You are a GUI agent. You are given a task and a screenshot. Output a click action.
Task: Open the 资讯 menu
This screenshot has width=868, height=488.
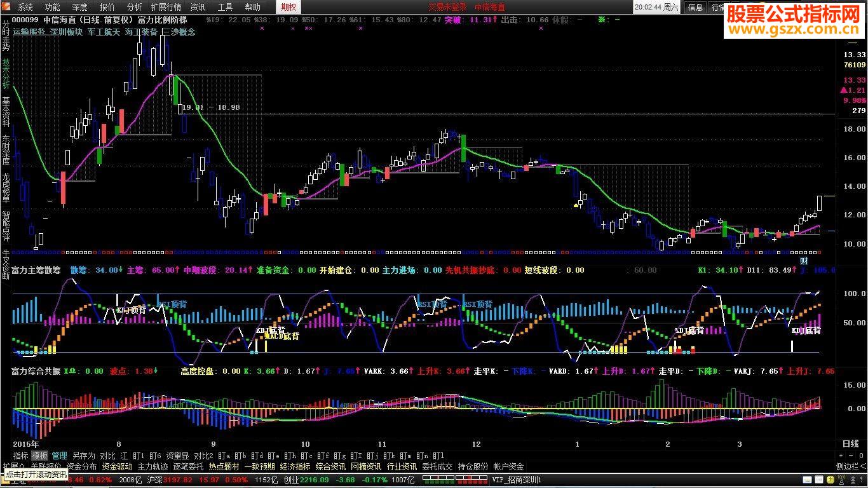[x=198, y=7]
